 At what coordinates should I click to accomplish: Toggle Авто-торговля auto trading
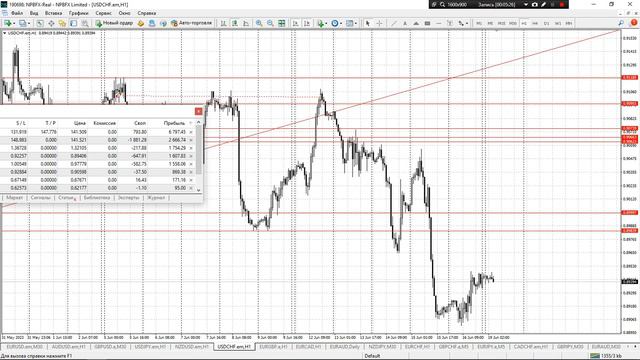pyautogui.click(x=191, y=23)
